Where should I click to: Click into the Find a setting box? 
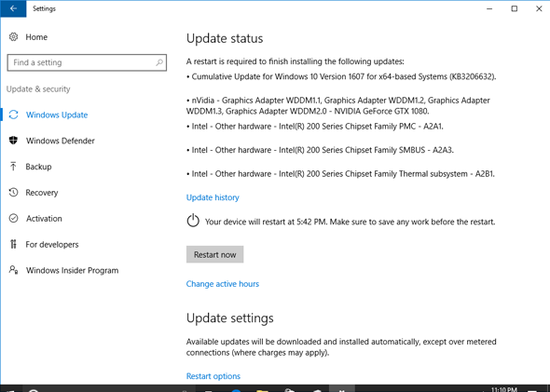point(87,62)
